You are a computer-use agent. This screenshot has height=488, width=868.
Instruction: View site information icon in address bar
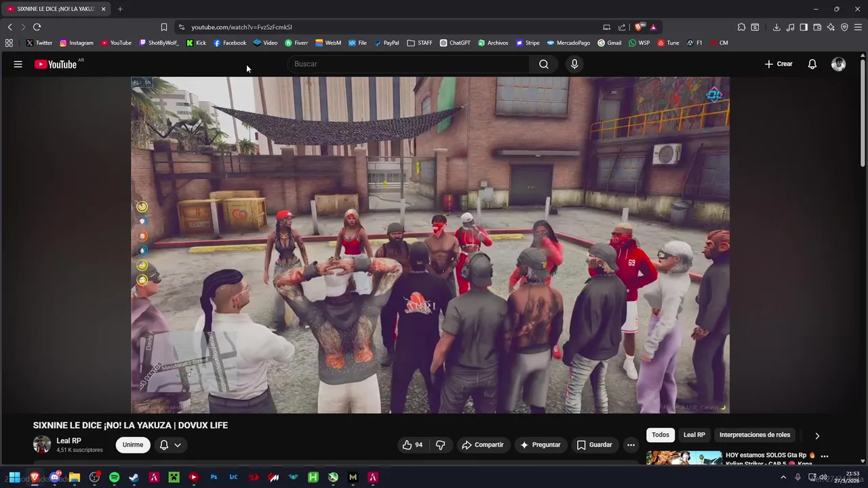181,27
